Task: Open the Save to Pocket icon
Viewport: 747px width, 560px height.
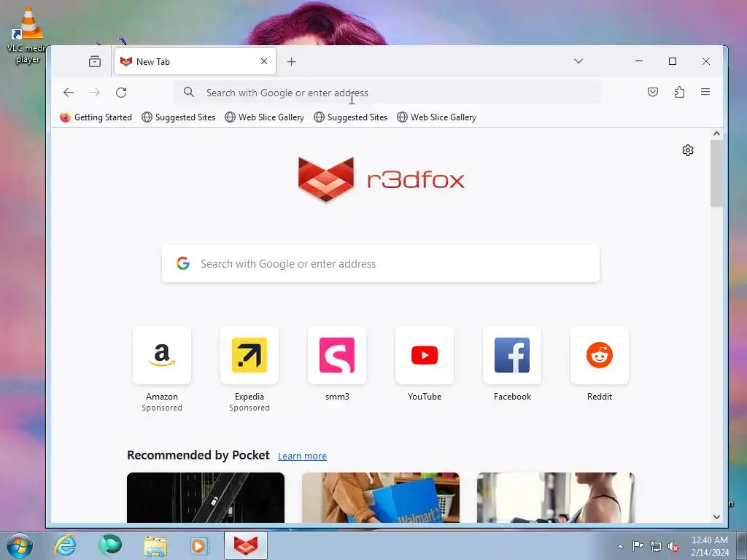Action: [653, 92]
